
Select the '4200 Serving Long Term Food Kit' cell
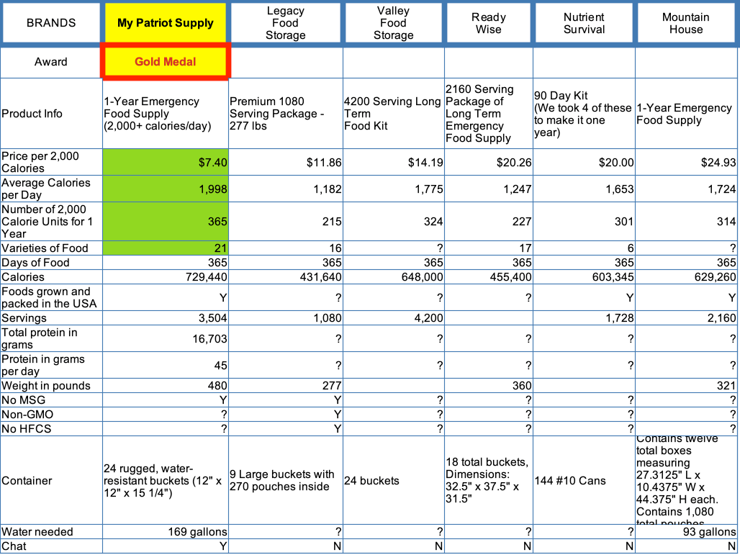tap(394, 114)
